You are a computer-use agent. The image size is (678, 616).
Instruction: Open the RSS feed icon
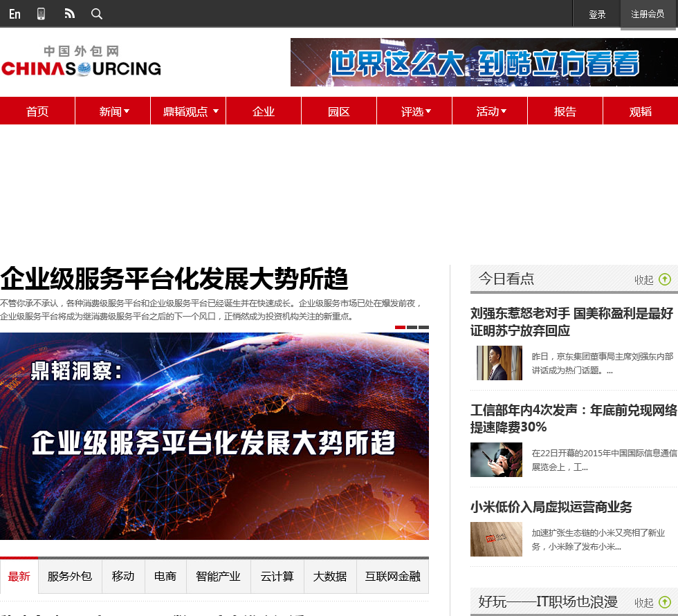[x=70, y=14]
